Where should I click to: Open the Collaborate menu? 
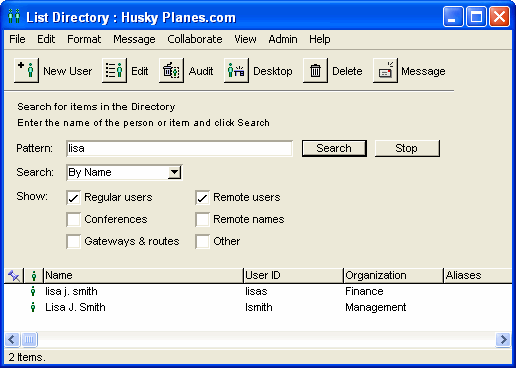(195, 39)
